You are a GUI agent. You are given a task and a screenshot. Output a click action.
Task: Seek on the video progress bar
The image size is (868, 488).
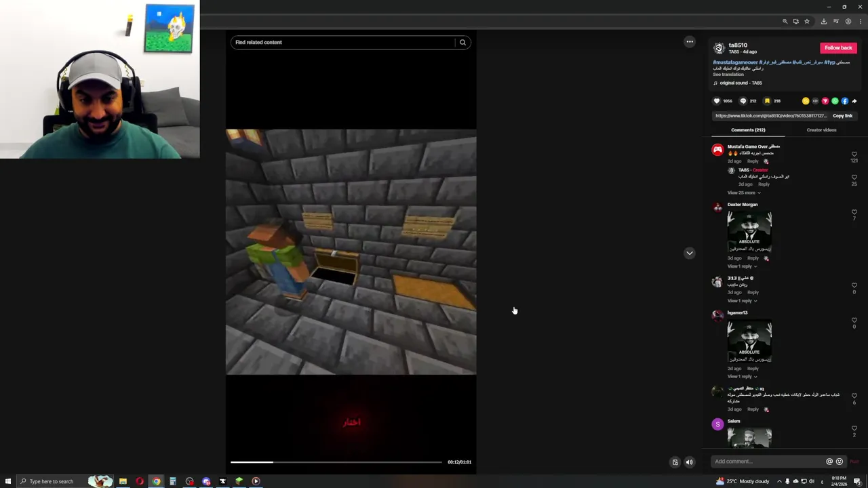[336, 462]
